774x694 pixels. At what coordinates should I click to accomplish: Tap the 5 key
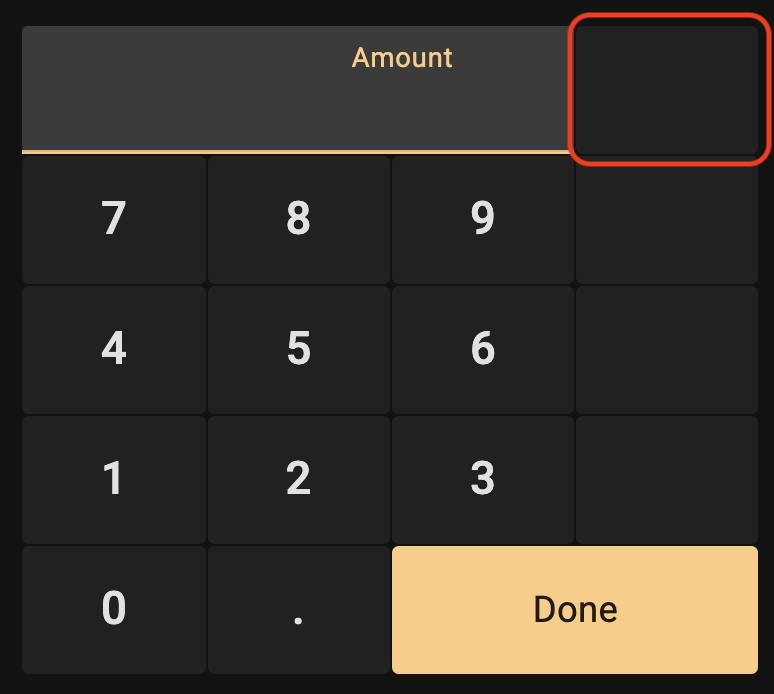click(298, 349)
